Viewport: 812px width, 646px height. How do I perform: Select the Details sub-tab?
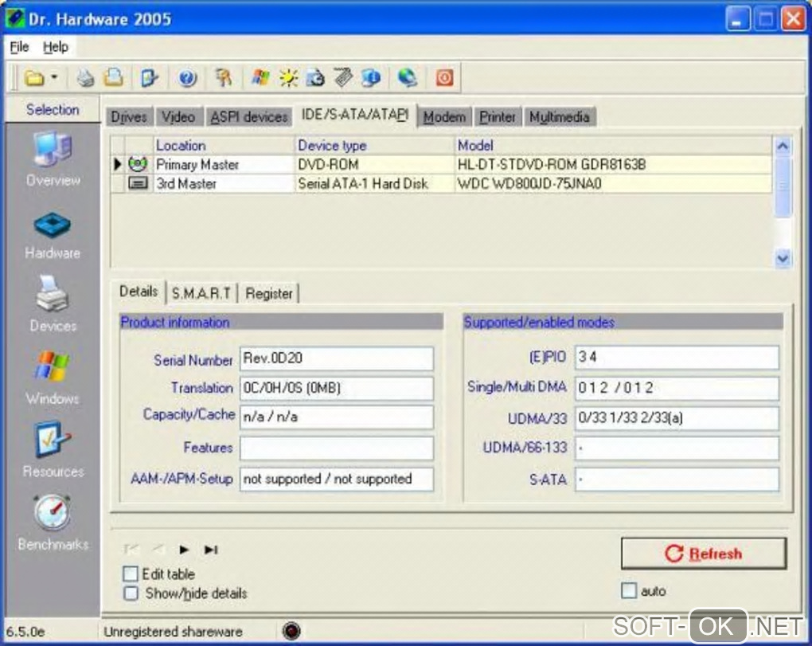pyautogui.click(x=139, y=292)
